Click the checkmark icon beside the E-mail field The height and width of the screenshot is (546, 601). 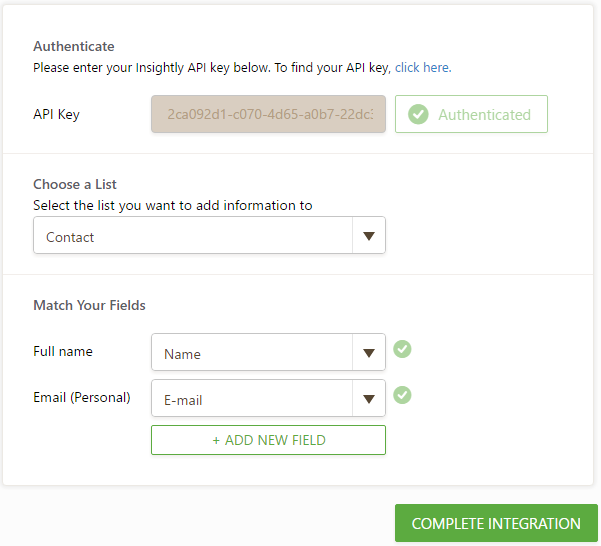pos(402,395)
